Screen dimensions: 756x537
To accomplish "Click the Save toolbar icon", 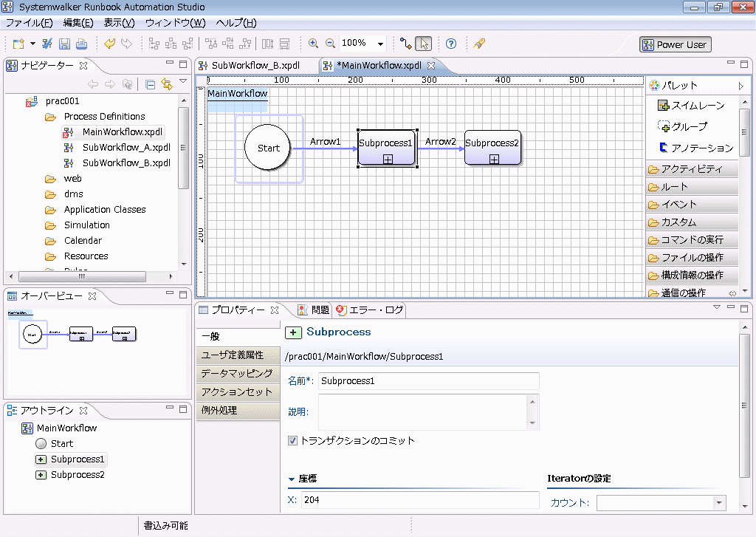I will [65, 44].
